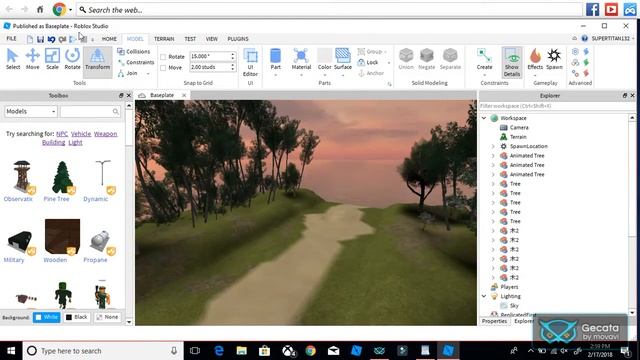This screenshot has height=360, width=640.
Task: Open the FILE menu
Action: tap(11, 39)
